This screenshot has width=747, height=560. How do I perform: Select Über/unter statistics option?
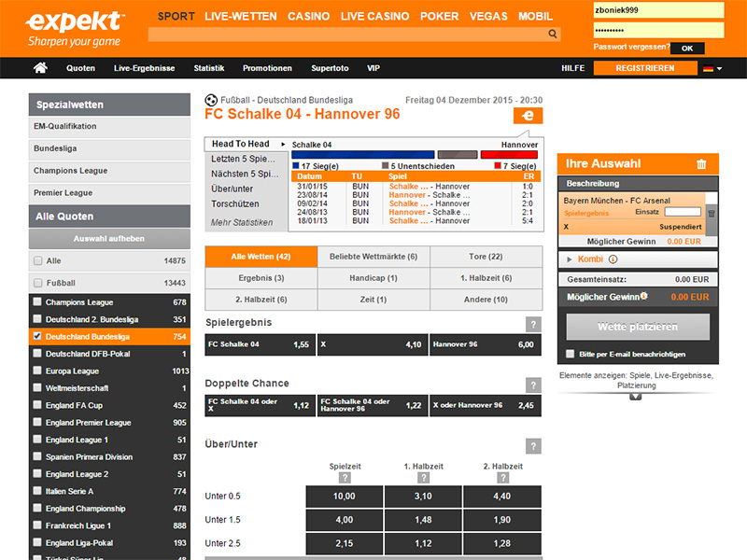point(232,189)
